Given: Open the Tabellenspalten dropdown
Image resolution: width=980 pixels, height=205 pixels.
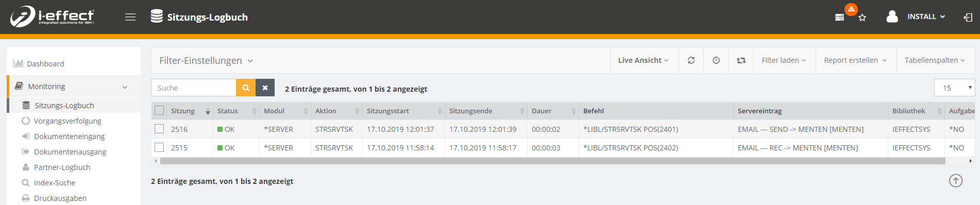Looking at the screenshot, I should click(935, 60).
